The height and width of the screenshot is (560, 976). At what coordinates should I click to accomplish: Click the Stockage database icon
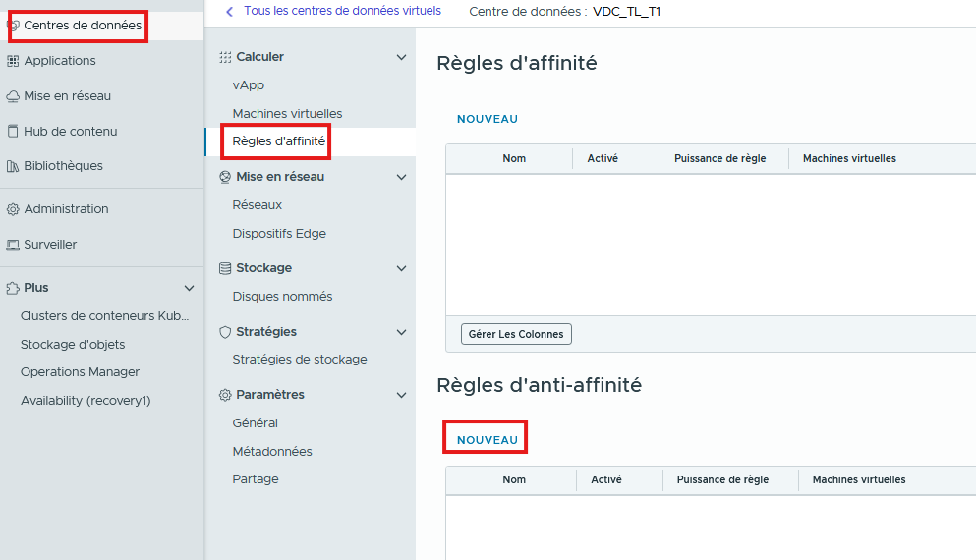(x=225, y=268)
